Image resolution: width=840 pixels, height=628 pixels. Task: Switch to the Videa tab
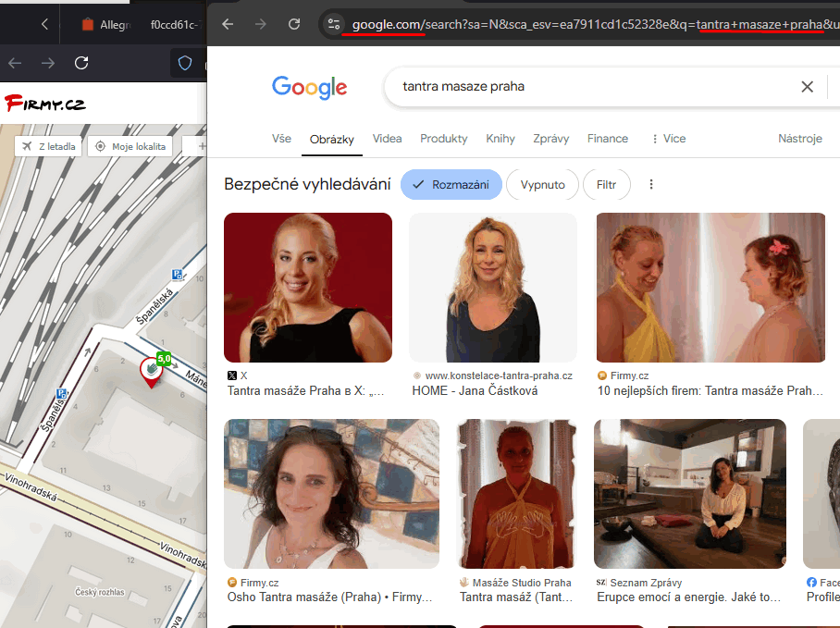tap(387, 139)
